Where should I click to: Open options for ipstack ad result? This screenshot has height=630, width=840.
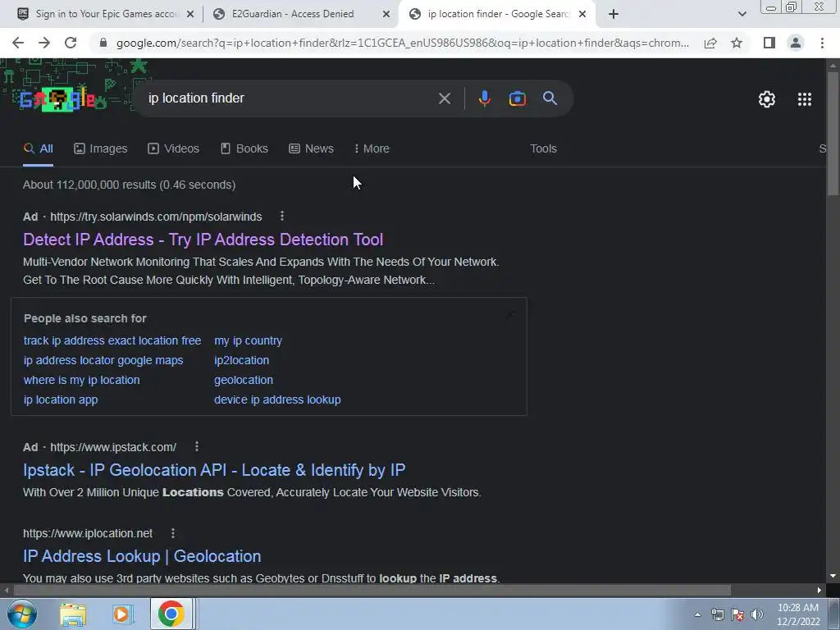tap(197, 446)
